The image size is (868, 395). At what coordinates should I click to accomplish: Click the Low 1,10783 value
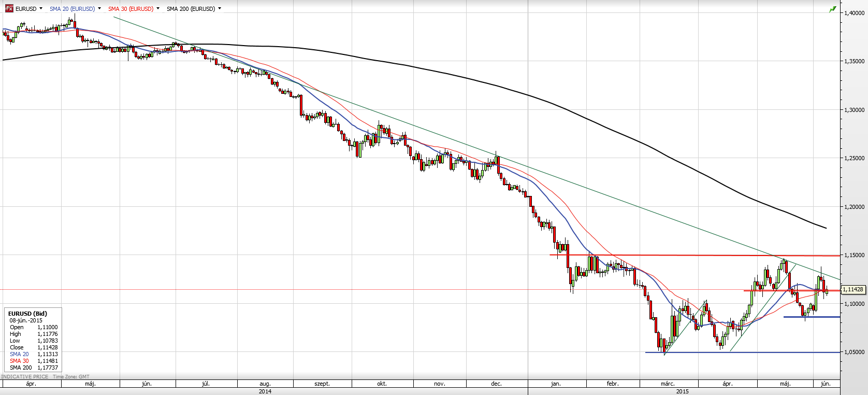(x=48, y=341)
